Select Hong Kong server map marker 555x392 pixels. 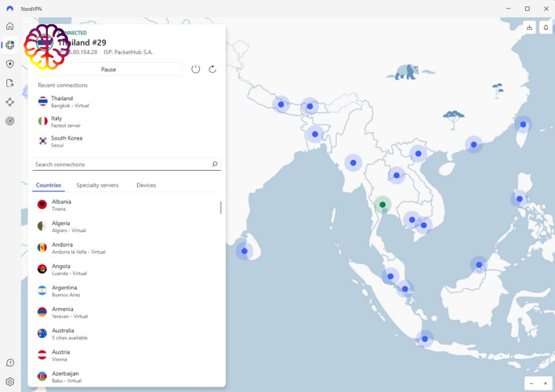(x=474, y=144)
